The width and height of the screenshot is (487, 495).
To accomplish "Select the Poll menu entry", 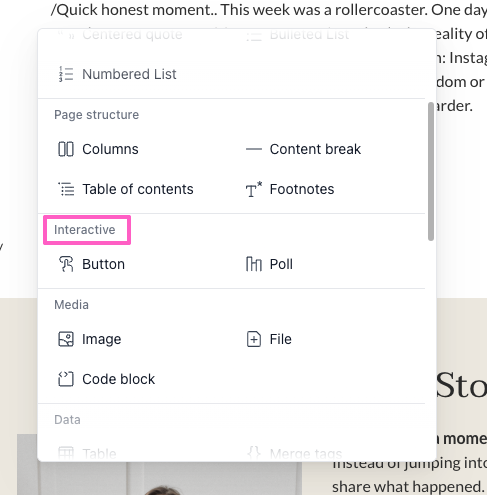I will (281, 264).
